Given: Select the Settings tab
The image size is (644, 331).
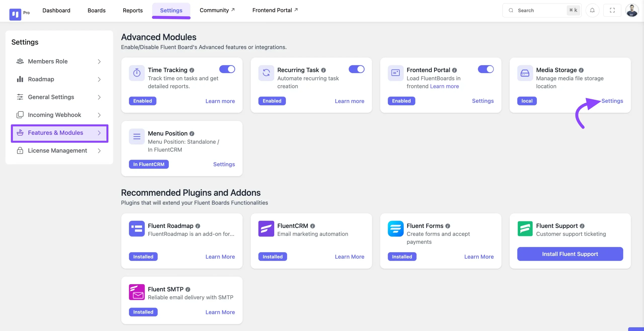Looking at the screenshot, I should [171, 10].
